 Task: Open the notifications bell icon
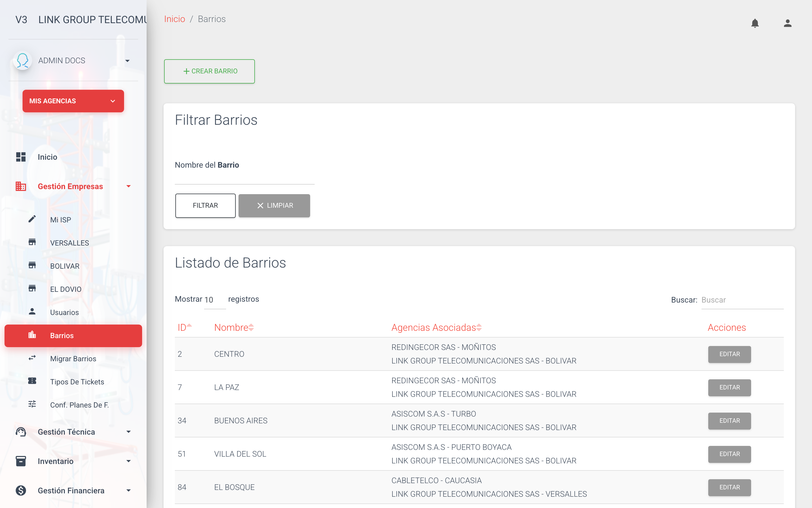754,23
